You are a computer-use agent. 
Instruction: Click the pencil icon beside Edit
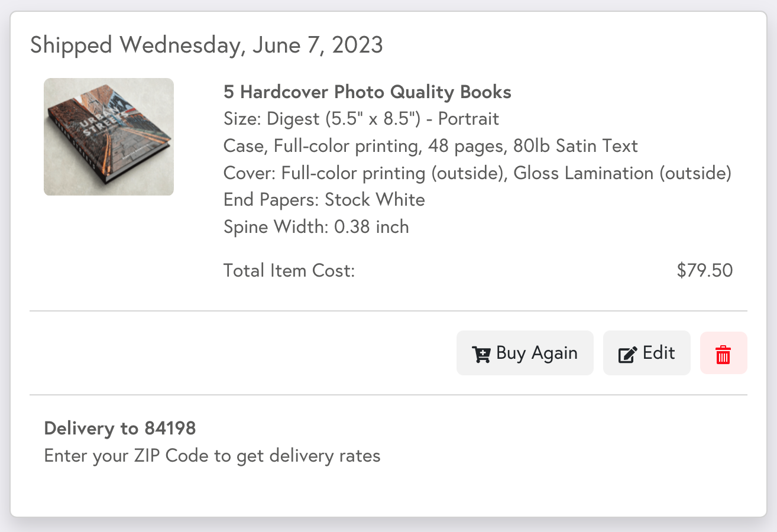pyautogui.click(x=627, y=354)
